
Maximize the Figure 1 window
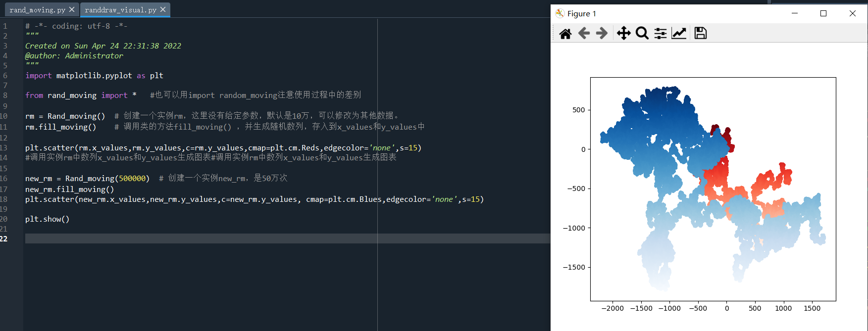coord(823,13)
